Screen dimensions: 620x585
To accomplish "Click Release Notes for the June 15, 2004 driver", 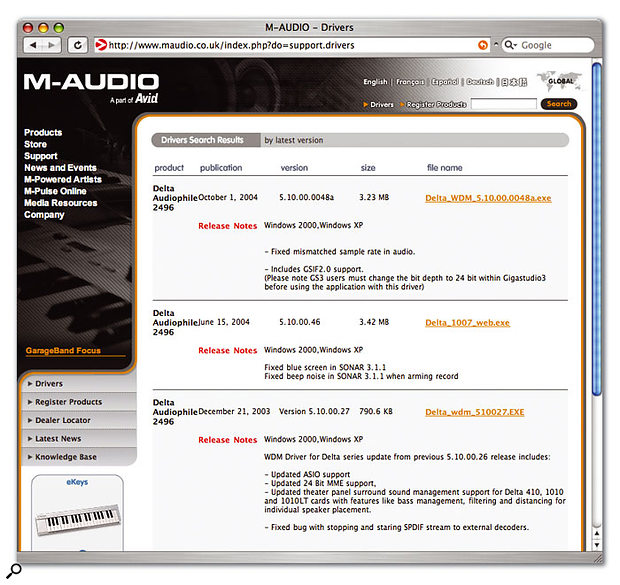I will click(227, 350).
